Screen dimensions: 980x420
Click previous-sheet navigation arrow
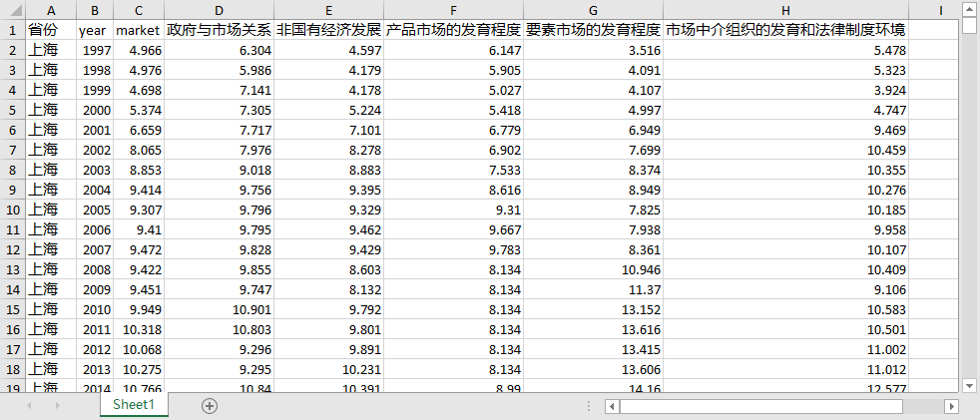[x=29, y=406]
